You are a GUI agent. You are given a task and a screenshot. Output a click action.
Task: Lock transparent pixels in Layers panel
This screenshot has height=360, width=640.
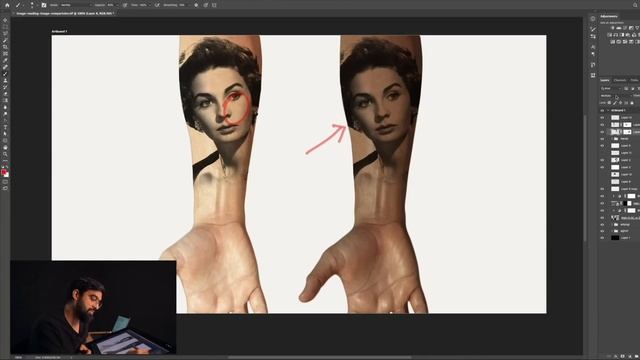point(609,103)
